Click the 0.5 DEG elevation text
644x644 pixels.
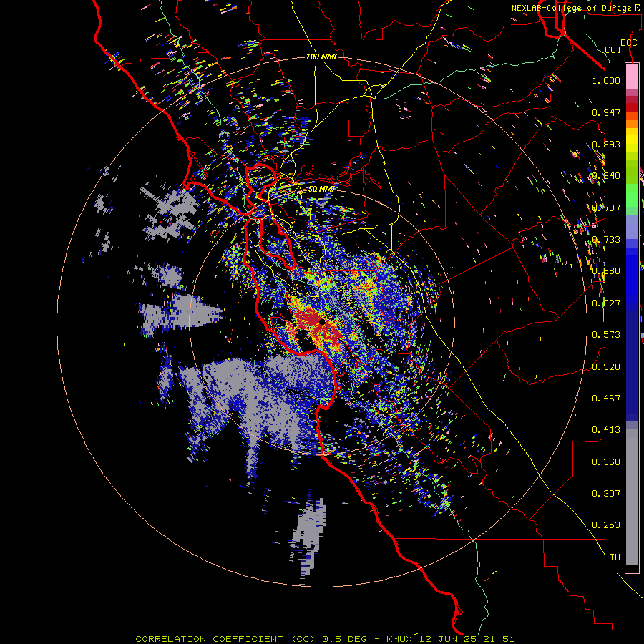[x=345, y=639]
